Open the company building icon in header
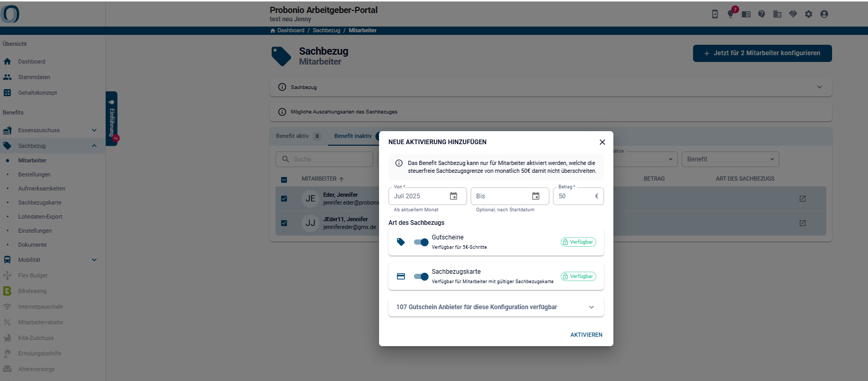Viewport: 868px width, 381px height. [777, 14]
